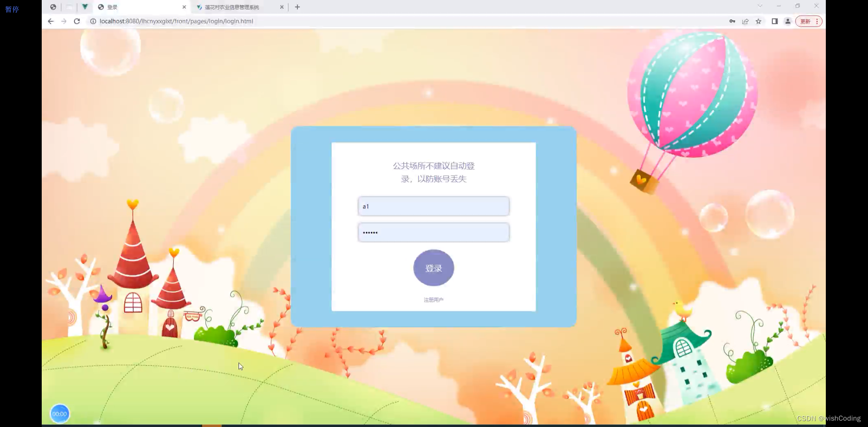Image resolution: width=868 pixels, height=427 pixels.
Task: Bookmark this page with the star
Action: coord(758,21)
